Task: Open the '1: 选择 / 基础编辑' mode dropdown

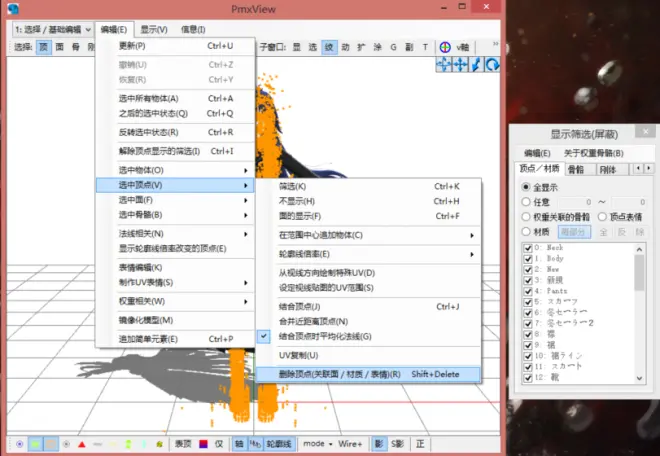Action: coord(53,29)
